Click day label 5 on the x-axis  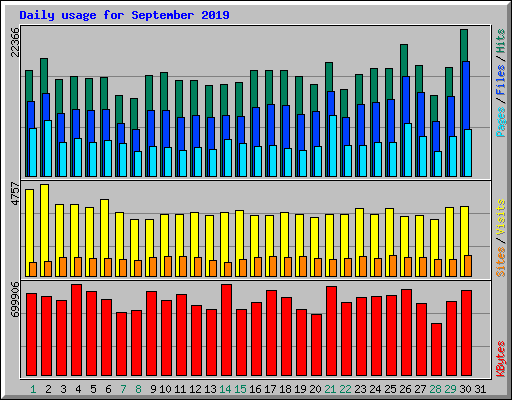(x=93, y=389)
